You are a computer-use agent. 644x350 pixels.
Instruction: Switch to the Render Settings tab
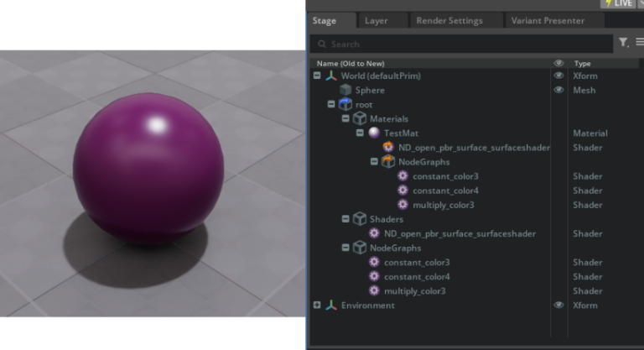[449, 20]
